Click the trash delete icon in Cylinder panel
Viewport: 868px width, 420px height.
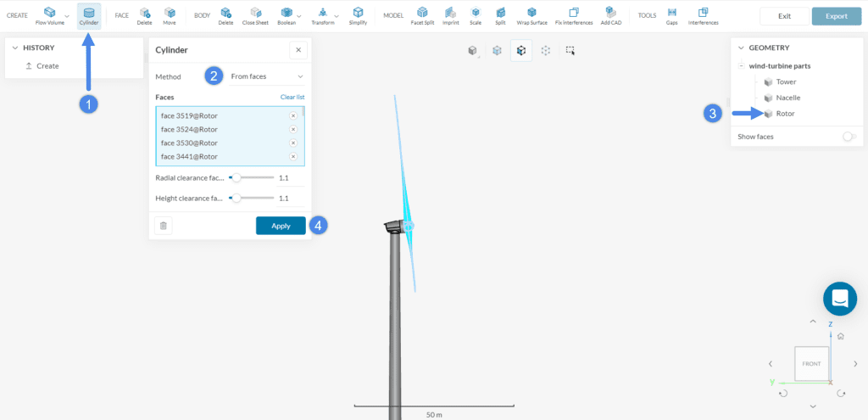164,226
